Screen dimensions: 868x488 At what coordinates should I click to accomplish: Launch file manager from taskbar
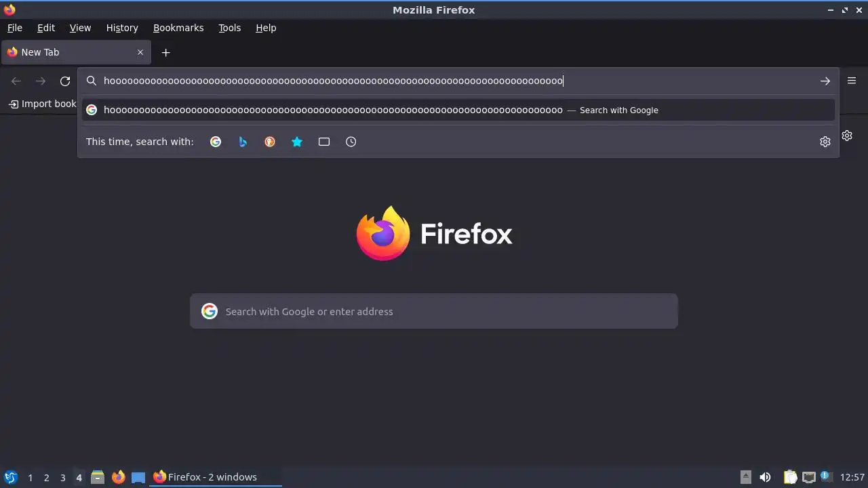(98, 477)
